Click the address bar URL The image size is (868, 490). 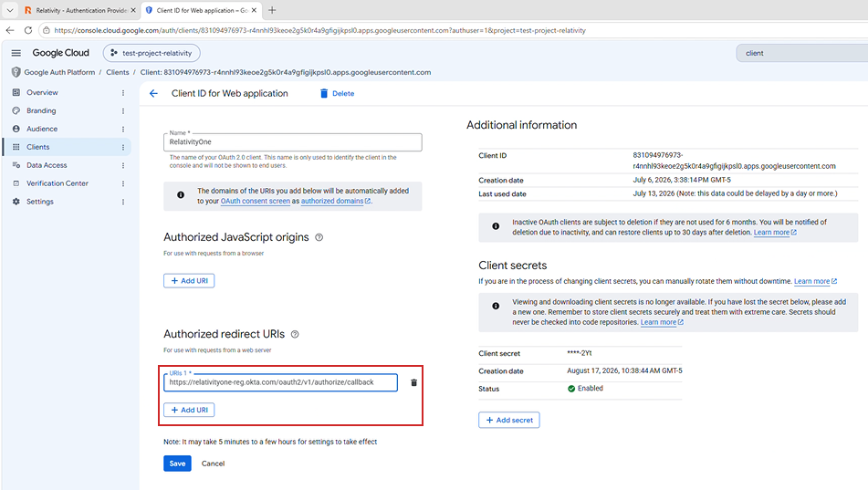pyautogui.click(x=320, y=30)
